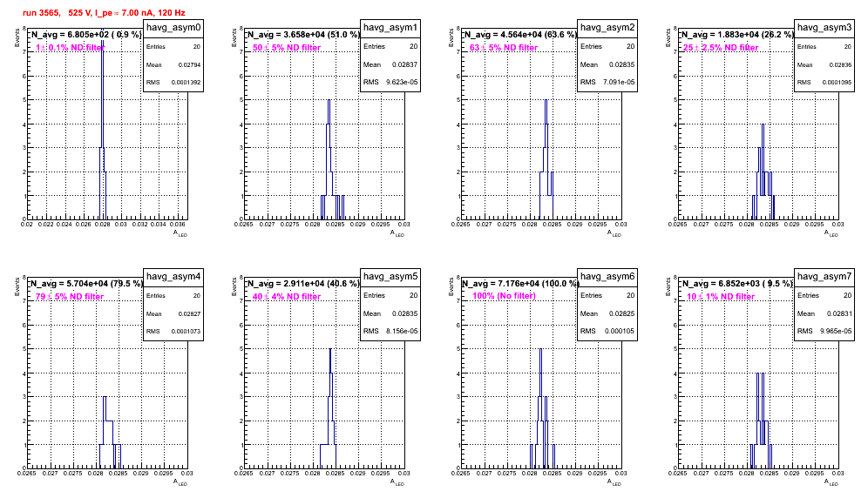Select the havg_asym6 stats box title
This screenshot has width=868, height=498.
[x=607, y=276]
